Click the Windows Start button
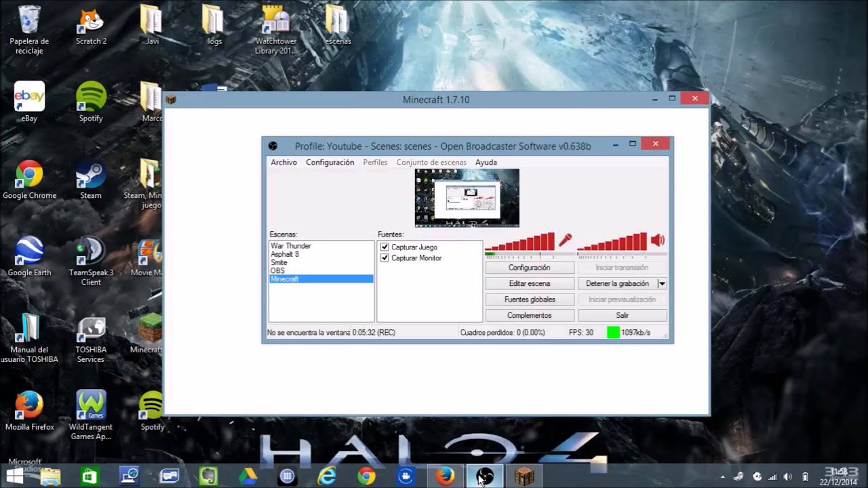The image size is (868, 488). pos(14,476)
